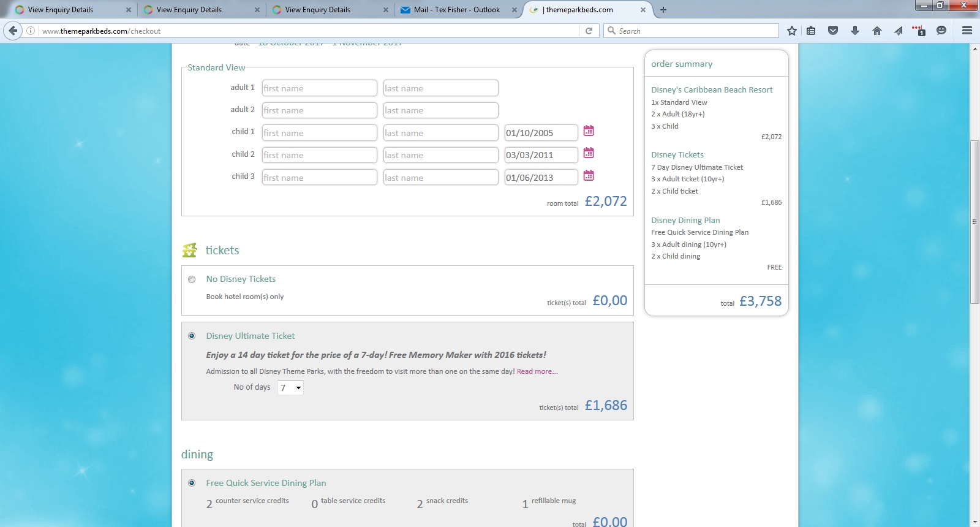Edit child 1 birthdate 01/10/2005 field

pos(541,133)
